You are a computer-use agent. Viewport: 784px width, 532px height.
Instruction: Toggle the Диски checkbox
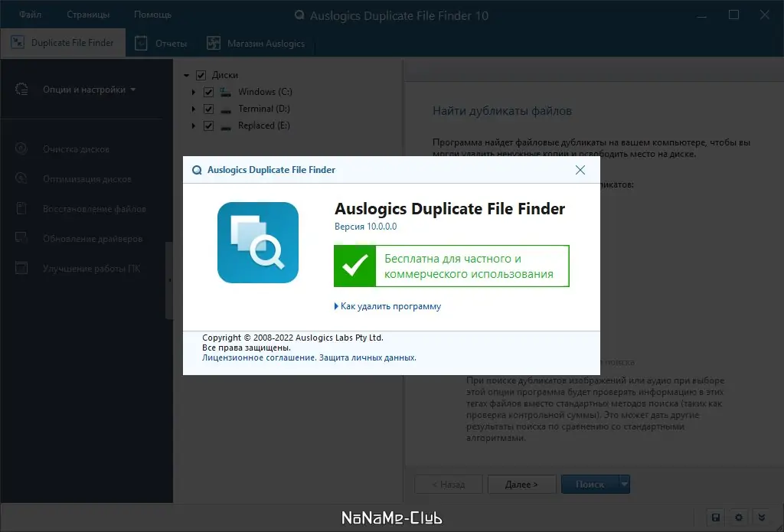pos(201,76)
